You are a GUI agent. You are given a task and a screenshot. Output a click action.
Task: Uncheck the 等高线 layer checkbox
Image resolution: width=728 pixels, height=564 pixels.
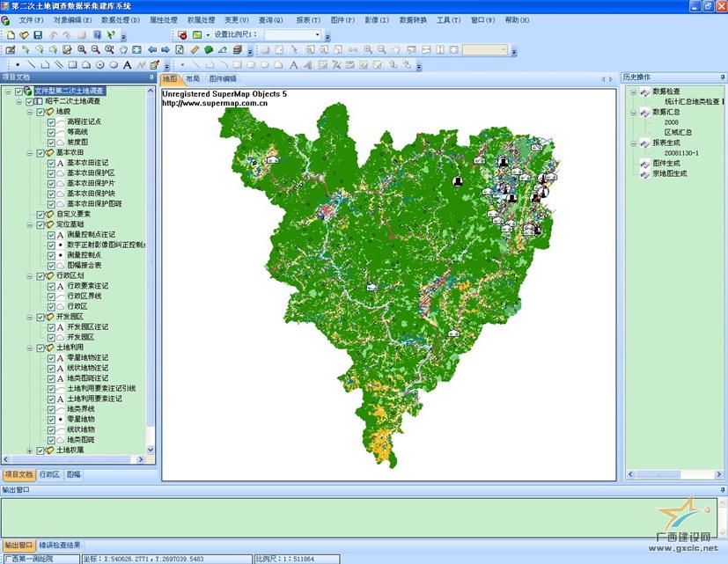52,132
